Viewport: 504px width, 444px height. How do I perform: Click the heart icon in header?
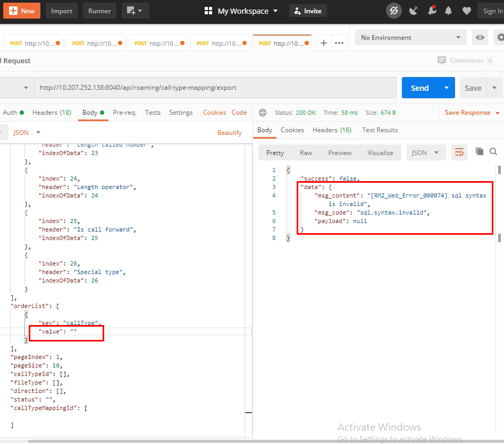(466, 11)
